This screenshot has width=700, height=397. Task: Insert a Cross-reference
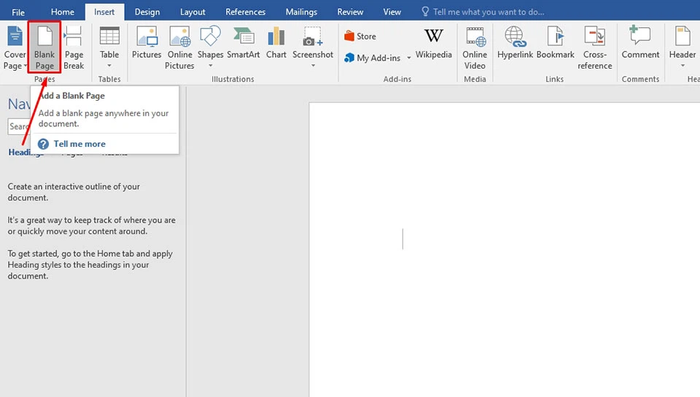(x=595, y=47)
